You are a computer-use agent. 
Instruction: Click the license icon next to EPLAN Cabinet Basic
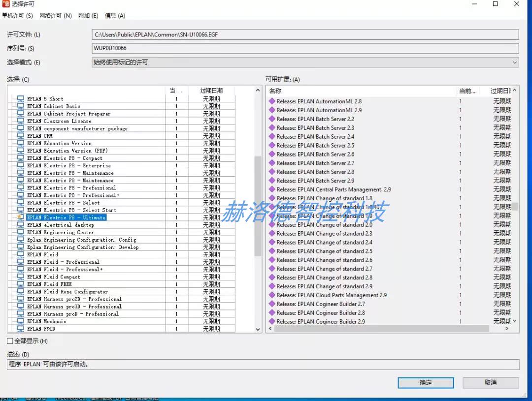click(21, 106)
